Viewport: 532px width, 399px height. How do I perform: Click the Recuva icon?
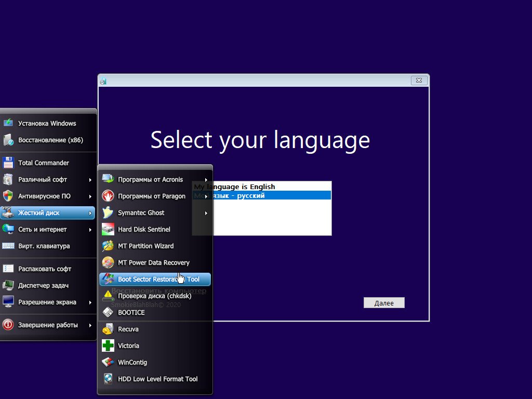pos(108,329)
